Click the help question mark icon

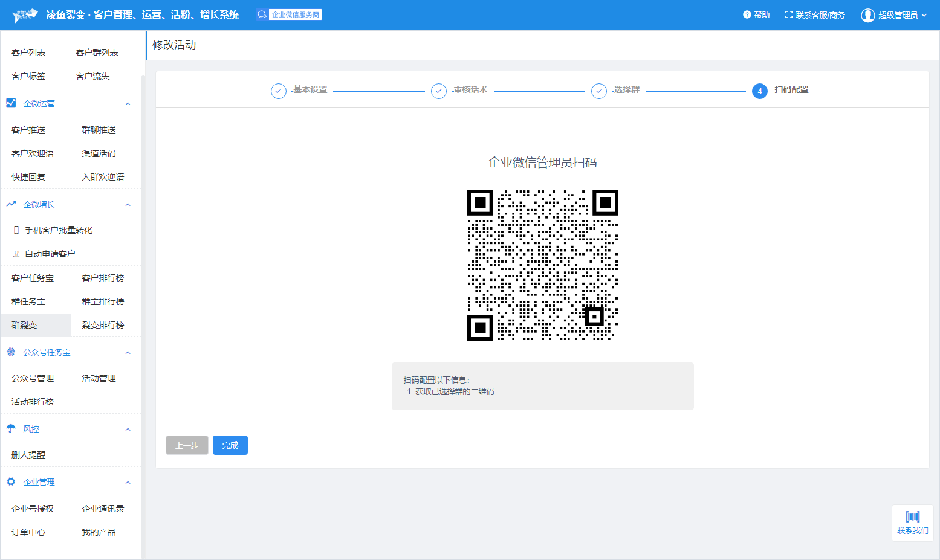(747, 14)
